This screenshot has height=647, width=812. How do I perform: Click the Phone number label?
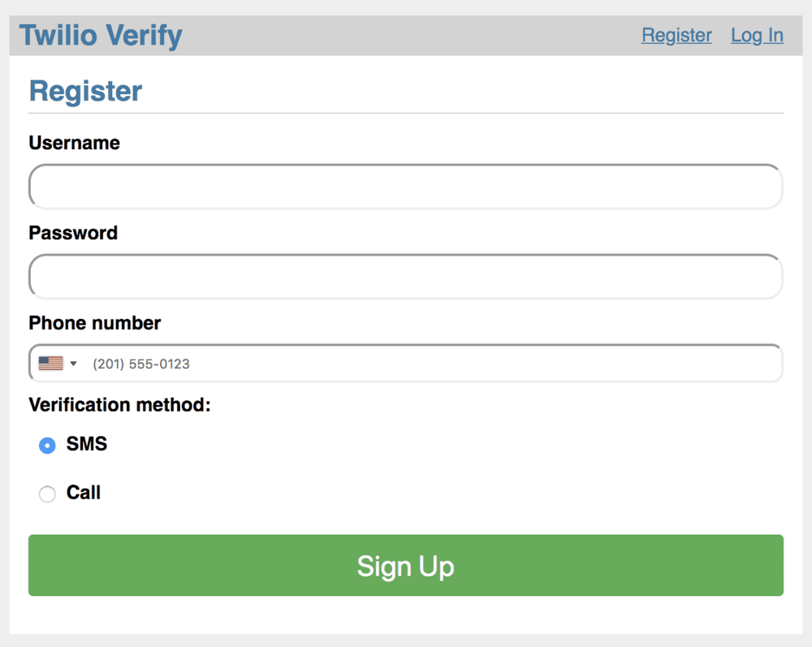(x=94, y=323)
